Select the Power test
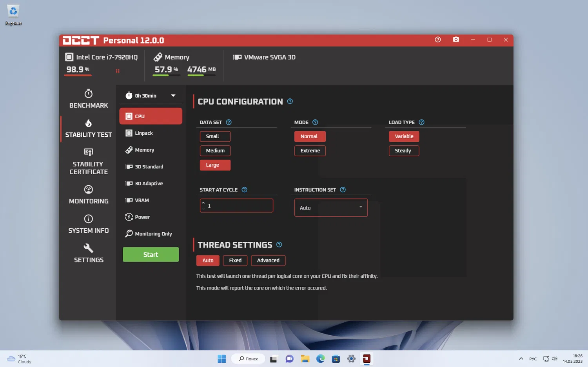The height and width of the screenshot is (367, 588). pyautogui.click(x=151, y=217)
